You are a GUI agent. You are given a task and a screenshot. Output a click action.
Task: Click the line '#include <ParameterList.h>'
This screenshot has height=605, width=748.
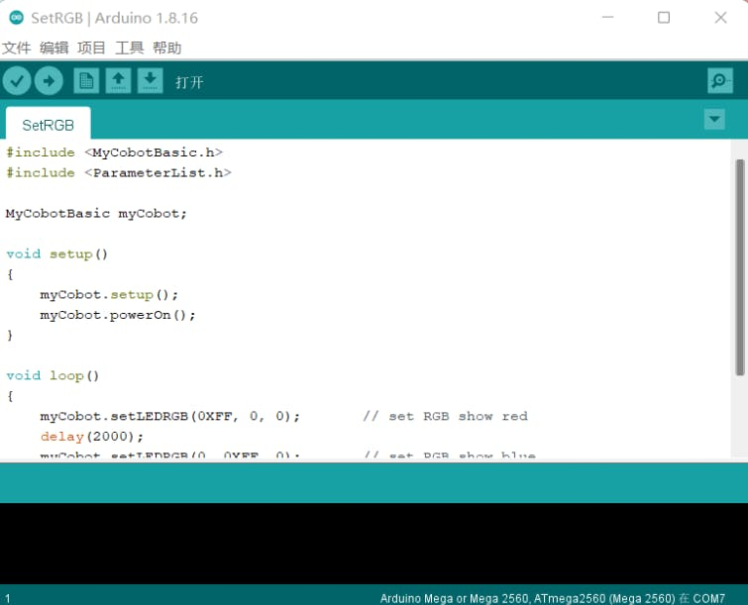pos(119,173)
